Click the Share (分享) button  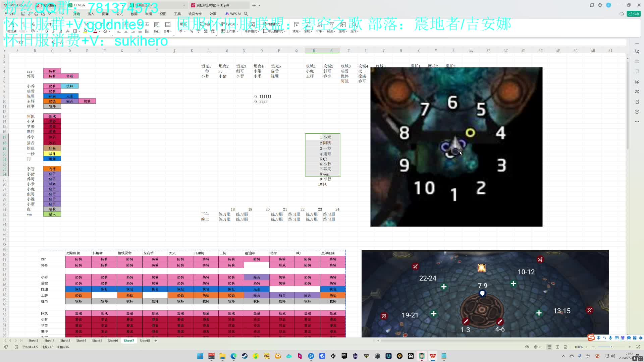coord(634,14)
